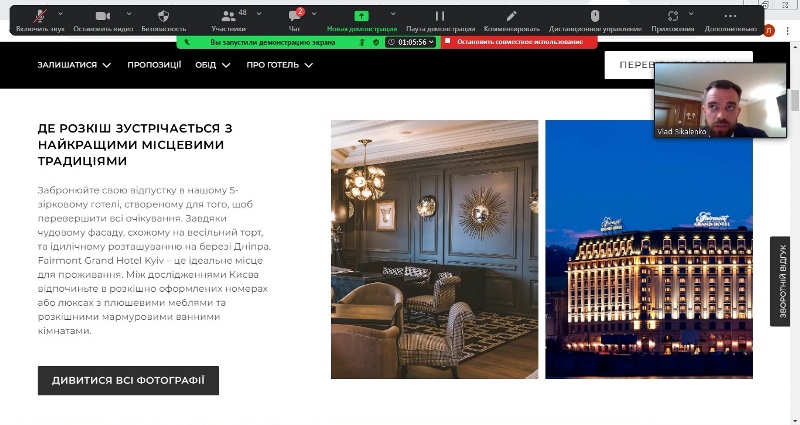Open the ЗАЛИШАТИСЯ menu
Screen dimensions: 800x425
pos(74,65)
